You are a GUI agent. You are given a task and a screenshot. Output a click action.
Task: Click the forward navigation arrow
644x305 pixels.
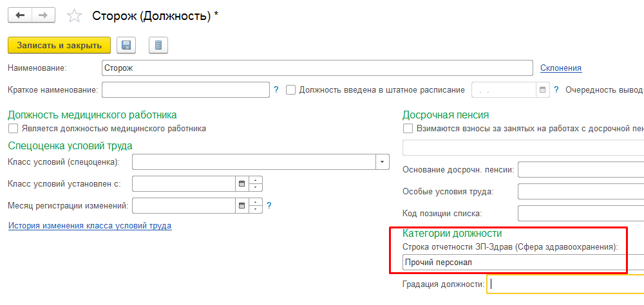pos(43,15)
